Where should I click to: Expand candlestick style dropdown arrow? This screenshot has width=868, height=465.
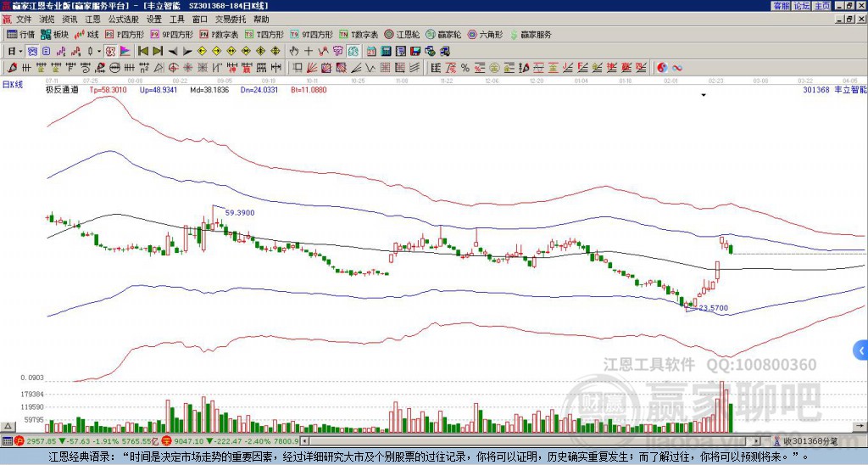(100, 52)
